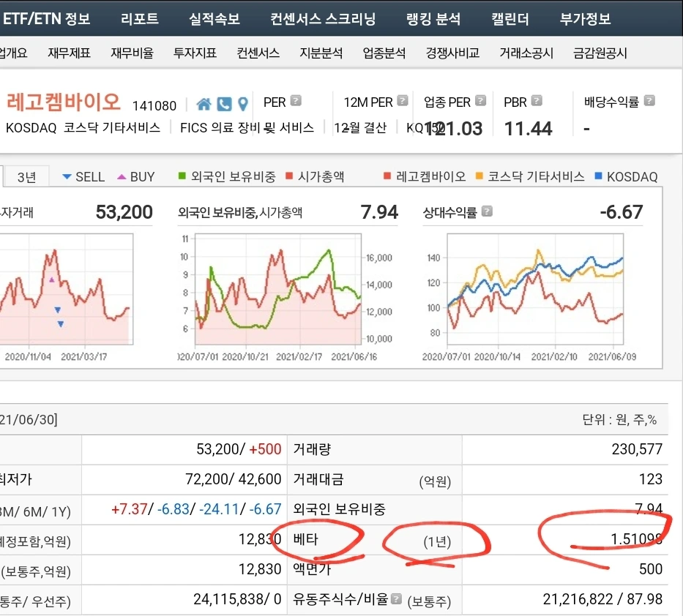Click the blue SELL triangle legend marker
683x616 pixels.
(x=67, y=177)
